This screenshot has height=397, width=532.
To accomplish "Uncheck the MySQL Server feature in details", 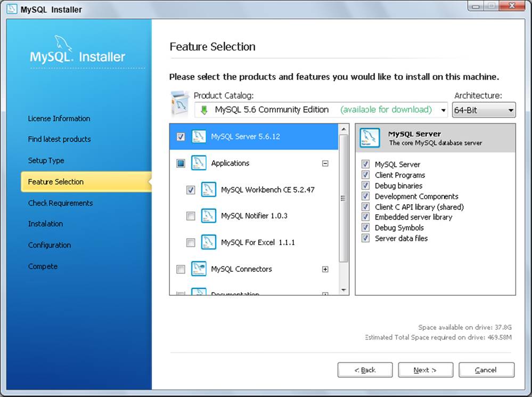I will pos(365,164).
